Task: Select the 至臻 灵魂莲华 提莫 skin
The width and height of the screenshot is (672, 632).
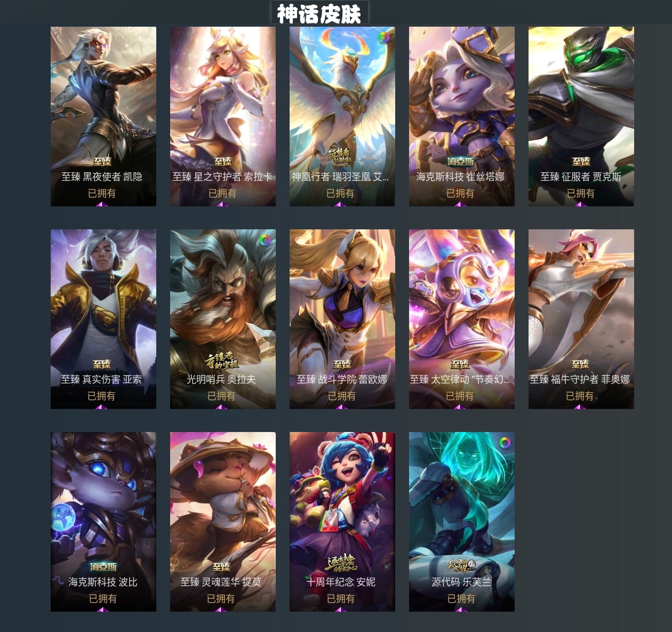Action: coord(223,522)
